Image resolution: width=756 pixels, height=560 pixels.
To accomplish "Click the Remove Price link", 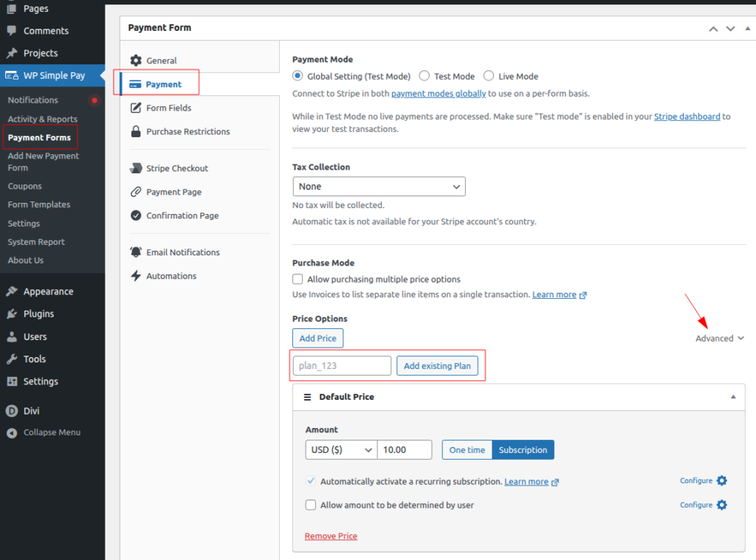I will tap(331, 536).
